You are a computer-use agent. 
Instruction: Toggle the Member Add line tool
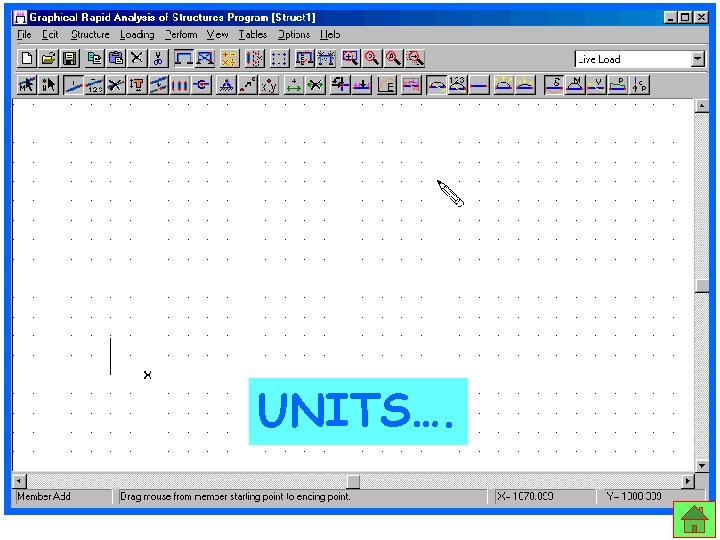(x=73, y=85)
